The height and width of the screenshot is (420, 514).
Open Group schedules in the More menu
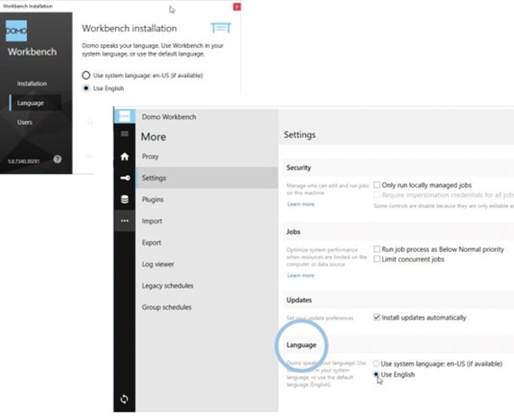pyautogui.click(x=207, y=307)
